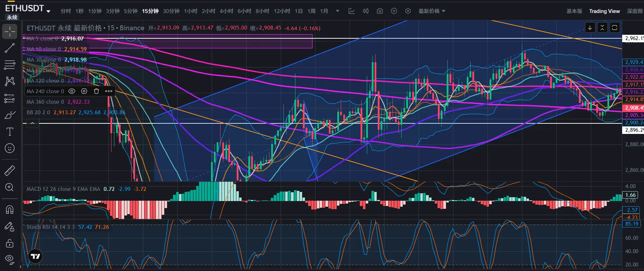Viewport: 644px width, 271px height.
Task: Open the ETHUSDT symbol dropdown
Action: [x=48, y=11]
